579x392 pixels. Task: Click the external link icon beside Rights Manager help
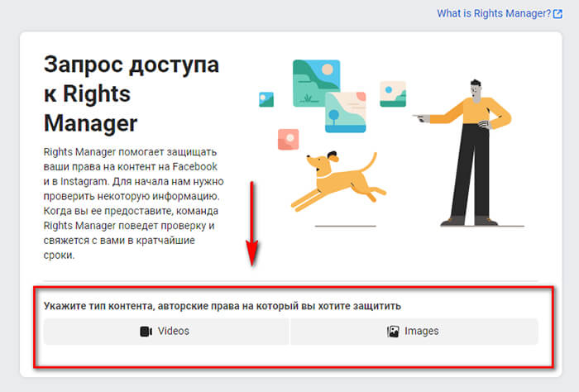(557, 14)
